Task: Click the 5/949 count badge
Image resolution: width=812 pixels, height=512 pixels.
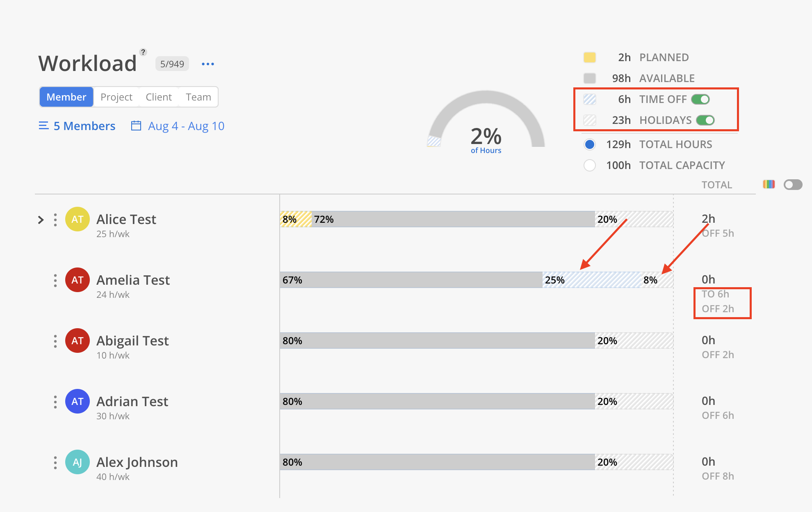Action: pos(172,64)
